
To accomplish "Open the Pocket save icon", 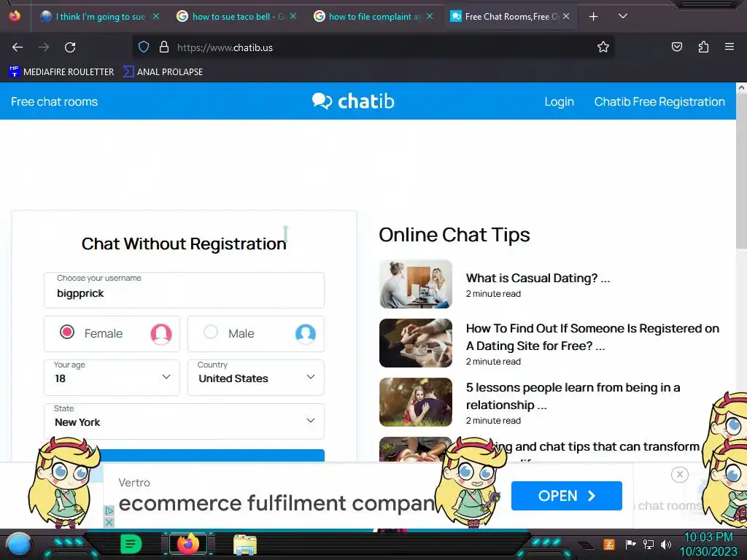I will click(x=676, y=47).
